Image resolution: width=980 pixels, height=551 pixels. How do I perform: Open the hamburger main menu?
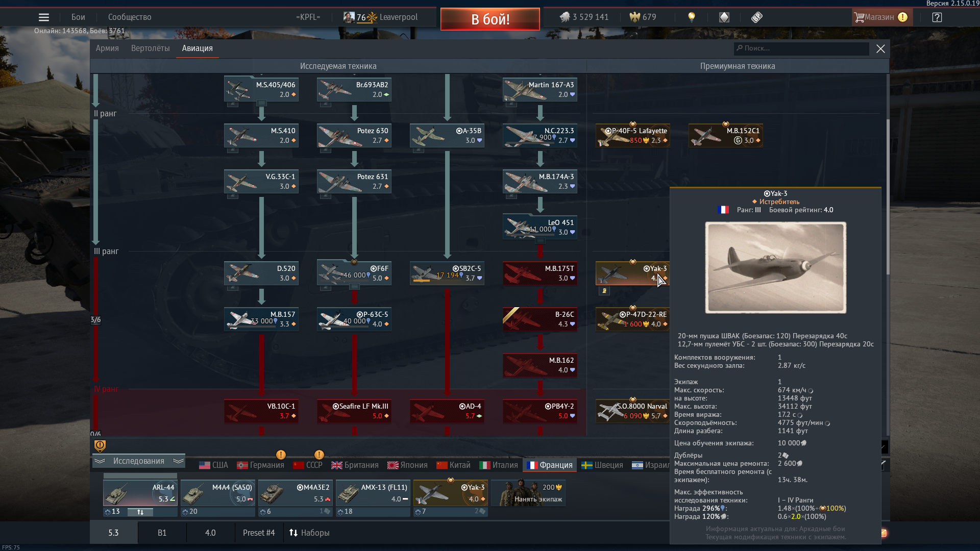44,17
